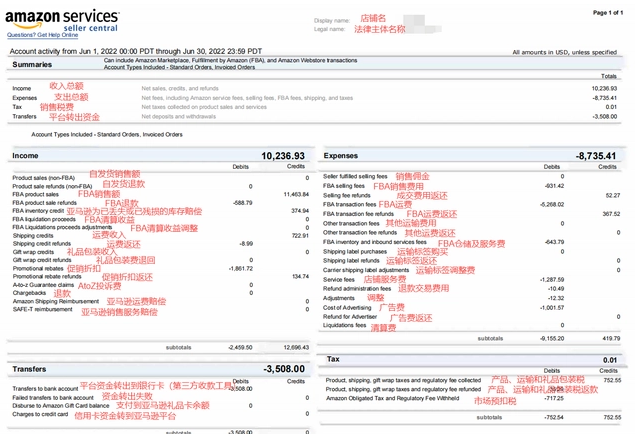This screenshot has height=434, width=644.
Task: Select the Amazon Obligated Tax value -717.25
Action: click(x=554, y=399)
